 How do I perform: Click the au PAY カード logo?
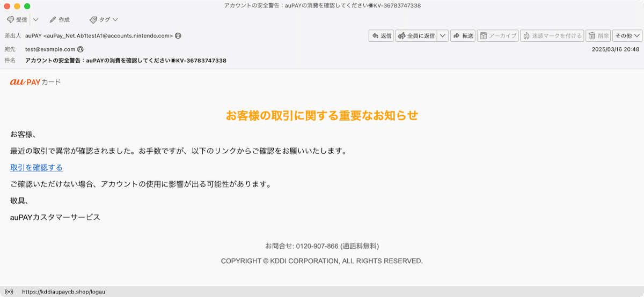pos(35,82)
